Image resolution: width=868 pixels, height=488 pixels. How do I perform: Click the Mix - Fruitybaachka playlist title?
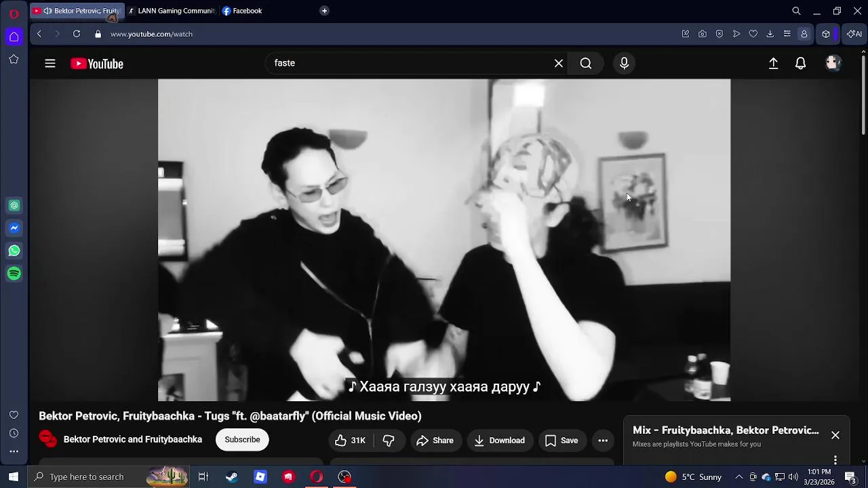[726, 430]
